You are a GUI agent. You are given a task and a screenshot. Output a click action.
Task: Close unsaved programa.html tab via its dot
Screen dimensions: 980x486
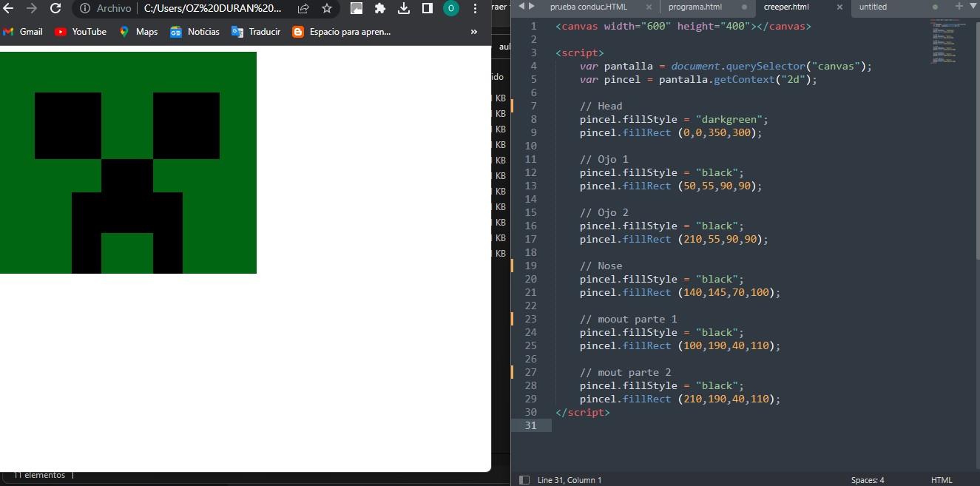tap(743, 7)
